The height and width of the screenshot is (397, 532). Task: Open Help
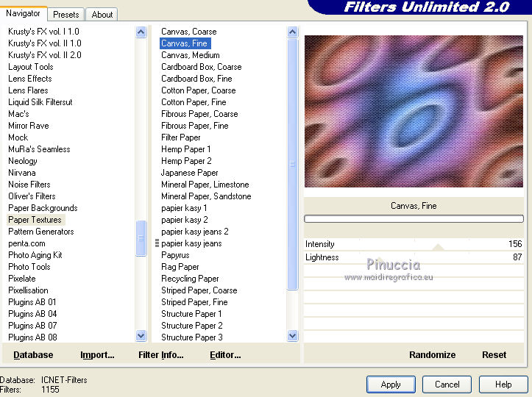(x=503, y=385)
